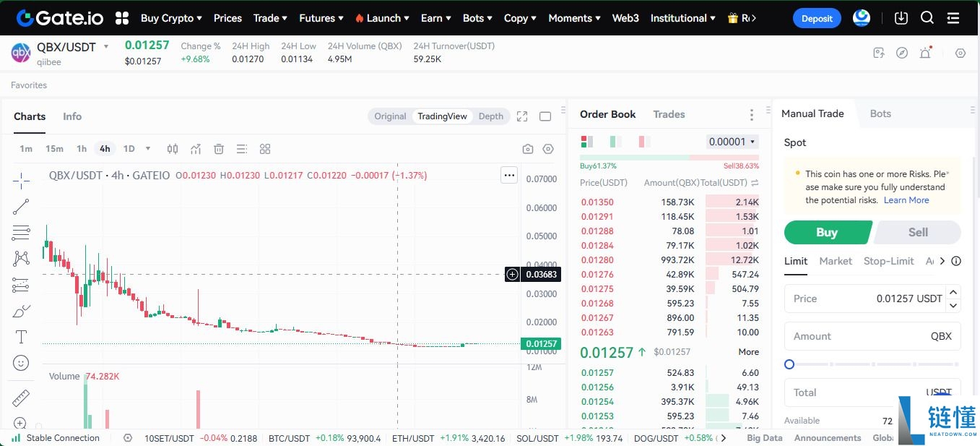980x446 pixels.
Task: Open the apps grid icon beside Gate.io logo
Action: (x=122, y=18)
